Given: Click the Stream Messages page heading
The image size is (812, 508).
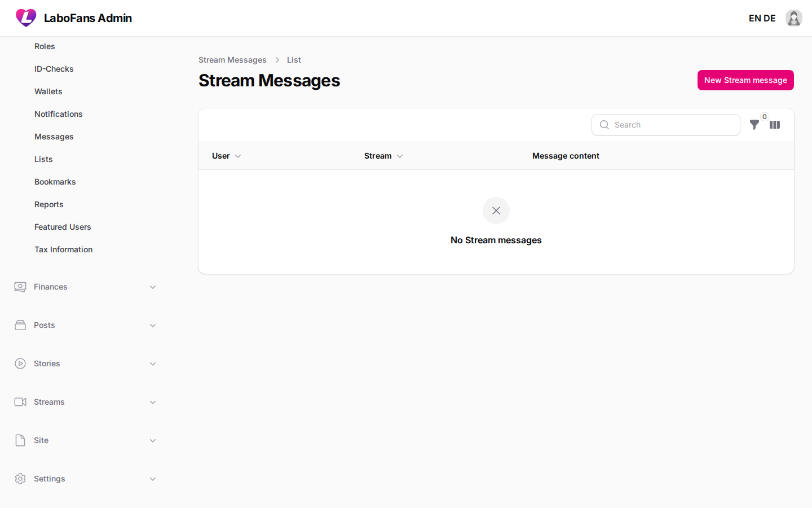Looking at the screenshot, I should [x=270, y=81].
